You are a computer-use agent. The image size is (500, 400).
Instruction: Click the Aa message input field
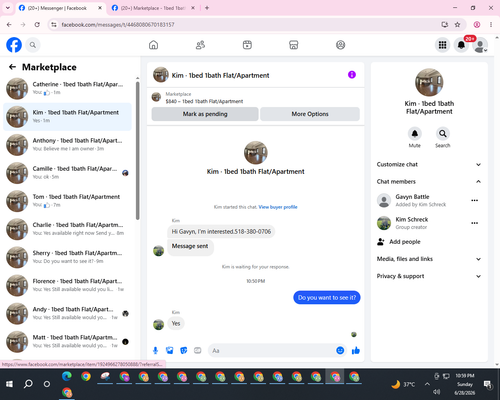coord(272,350)
